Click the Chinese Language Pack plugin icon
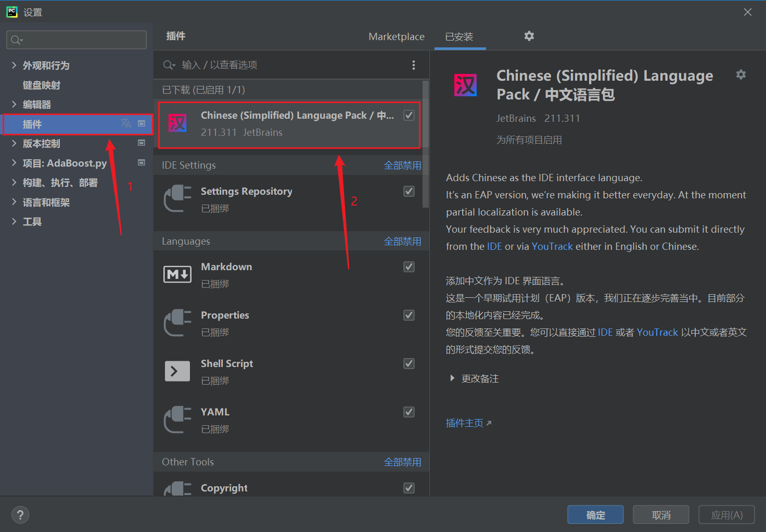This screenshot has height=532, width=766. click(177, 123)
